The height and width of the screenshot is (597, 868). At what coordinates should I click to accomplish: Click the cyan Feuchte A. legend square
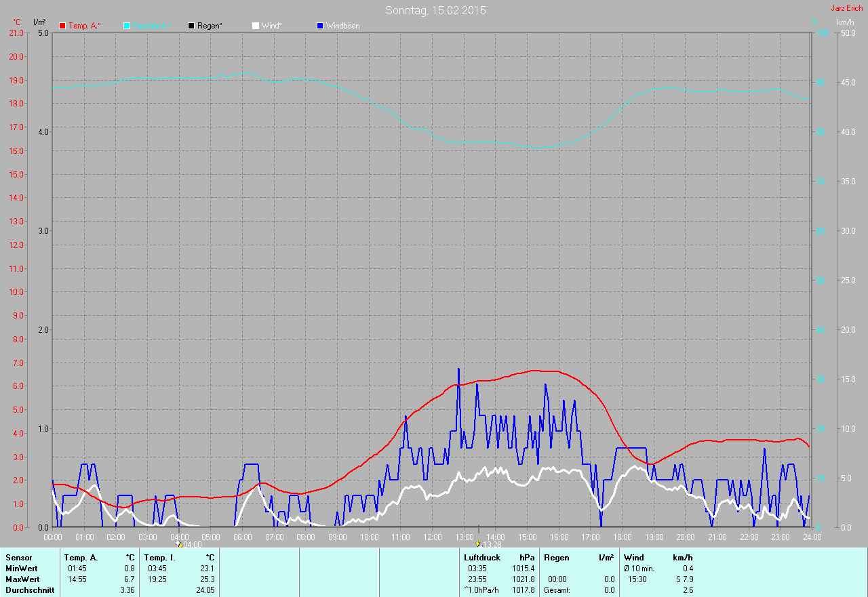coord(127,26)
